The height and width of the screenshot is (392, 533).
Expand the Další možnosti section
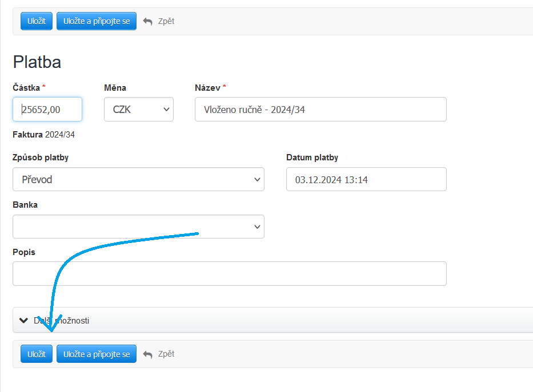click(x=62, y=321)
